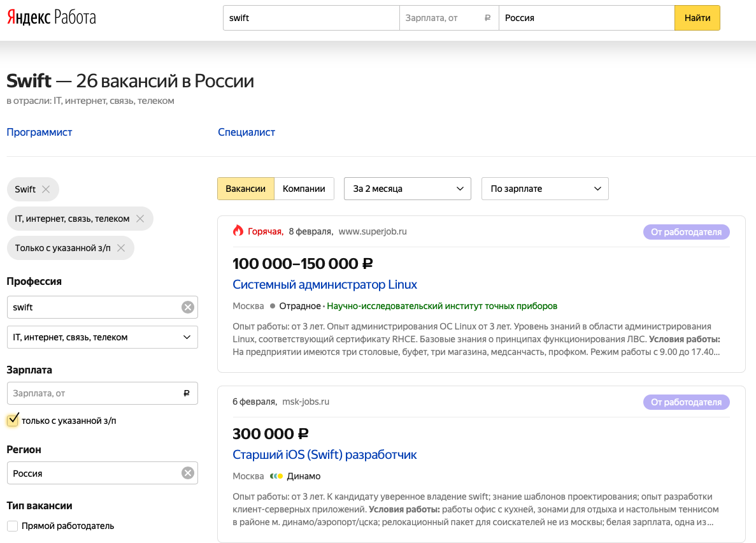The height and width of the screenshot is (543, 756).
Task: Open Научно-исследовательский институт точных приборов link
Action: click(x=442, y=306)
